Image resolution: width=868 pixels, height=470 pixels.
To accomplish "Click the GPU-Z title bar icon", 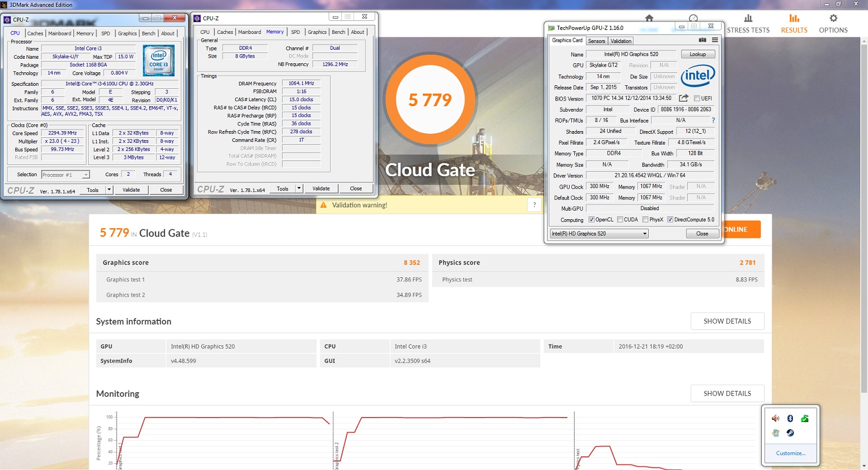I will pyautogui.click(x=551, y=28).
